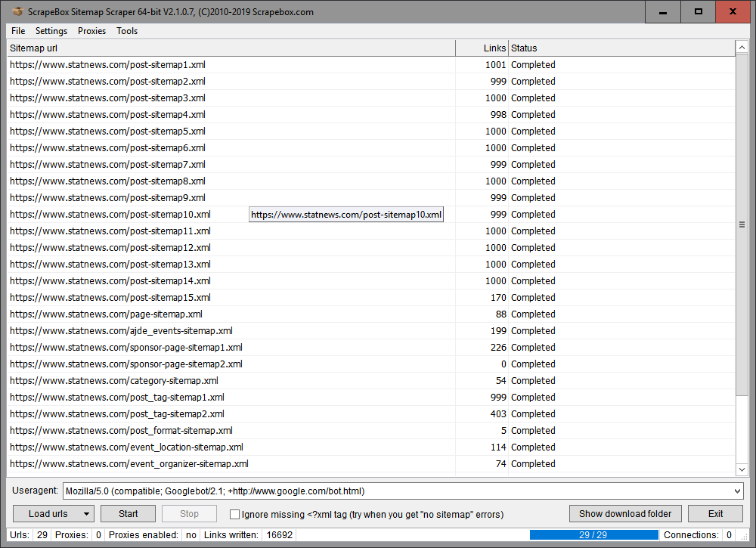Screen dimensions: 756x548
Task: Open the Load urls dropdown arrow
Action: click(x=86, y=514)
